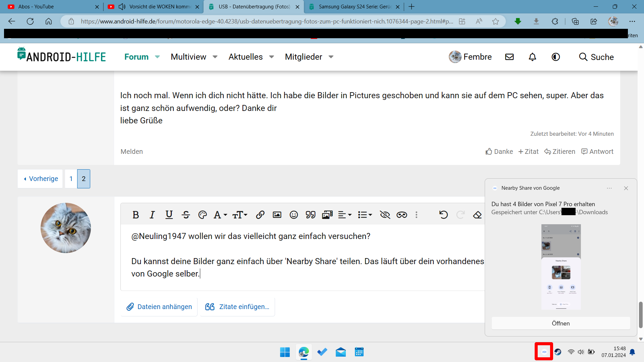
Task: Open text alignment dropdown
Action: 345,215
